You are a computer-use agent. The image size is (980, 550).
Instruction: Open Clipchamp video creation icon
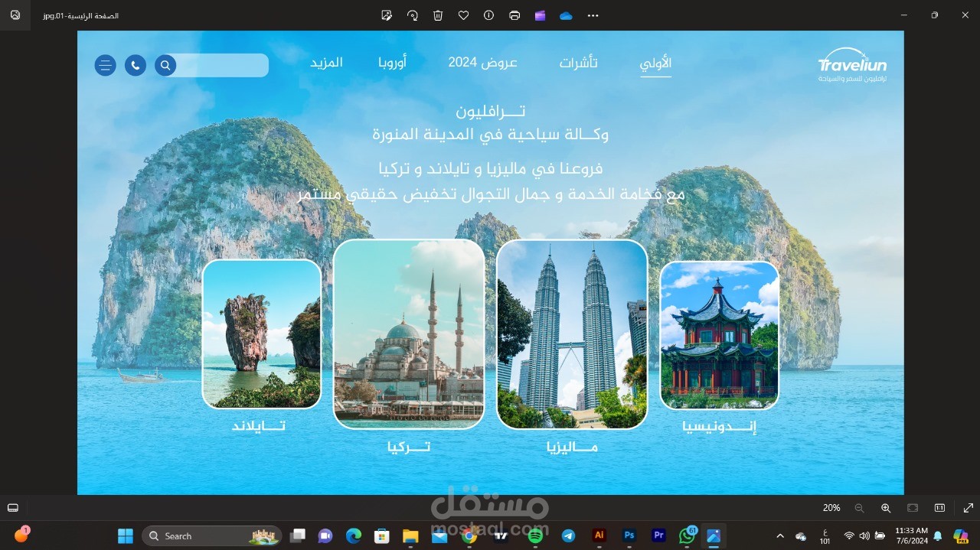(x=540, y=15)
